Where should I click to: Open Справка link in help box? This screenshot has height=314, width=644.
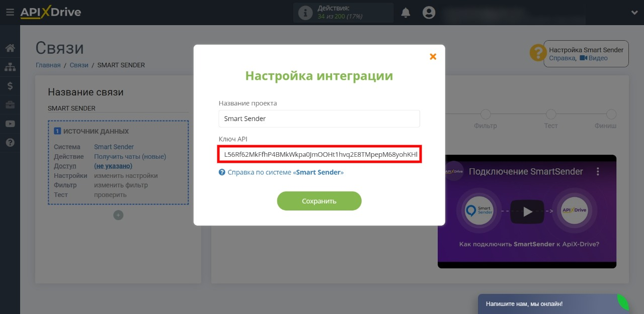[562, 58]
